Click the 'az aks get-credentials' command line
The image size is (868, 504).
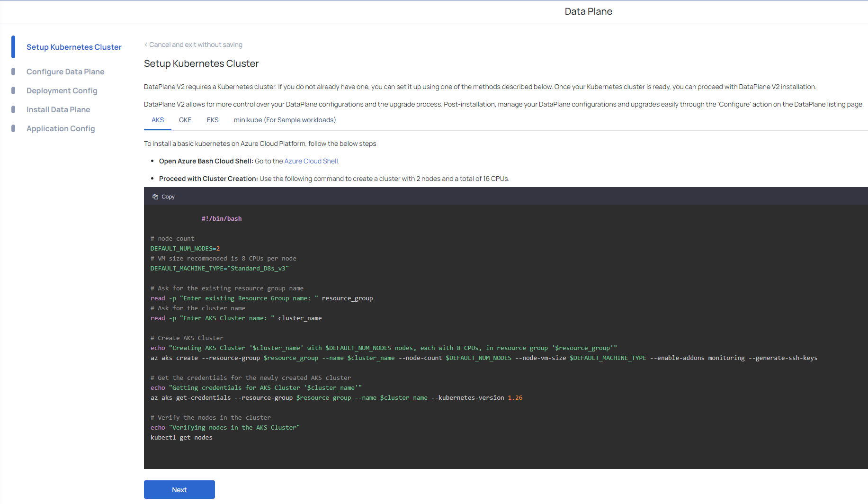click(x=337, y=397)
